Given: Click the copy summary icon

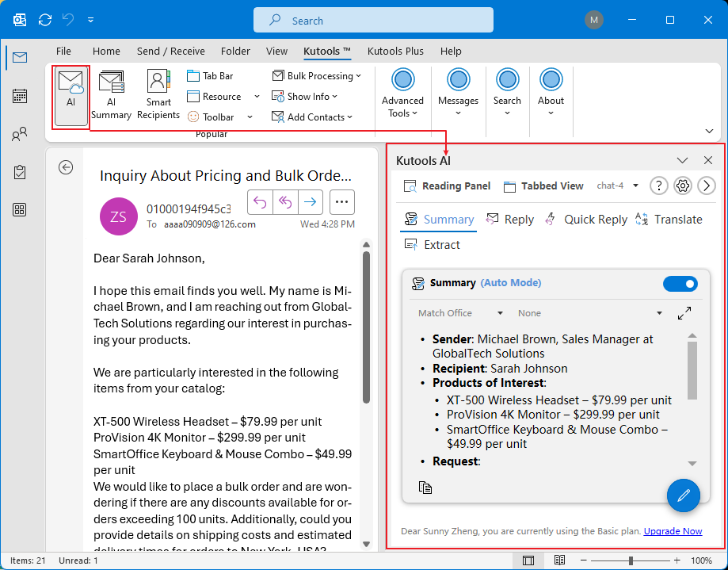Looking at the screenshot, I should [425, 488].
